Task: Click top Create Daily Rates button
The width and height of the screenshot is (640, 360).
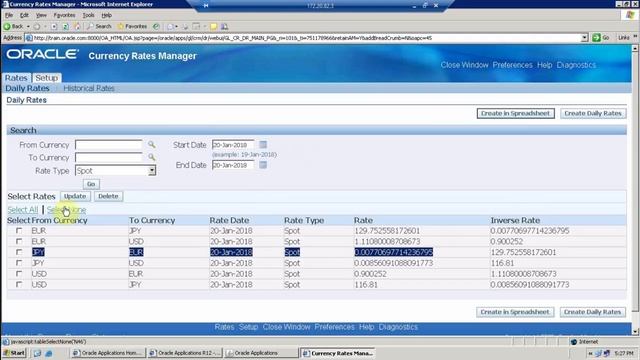Action: coord(593,113)
